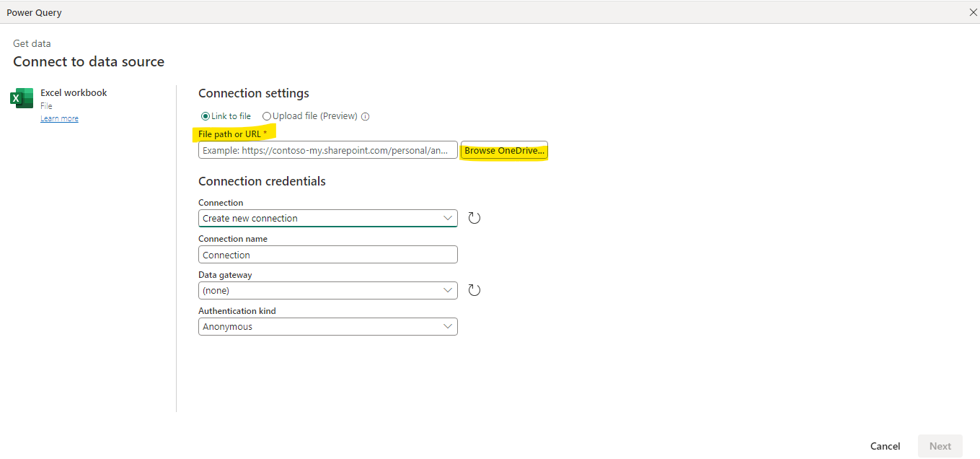Image resolution: width=980 pixels, height=459 pixels.
Task: Click the Excel workbook icon
Action: 21,97
